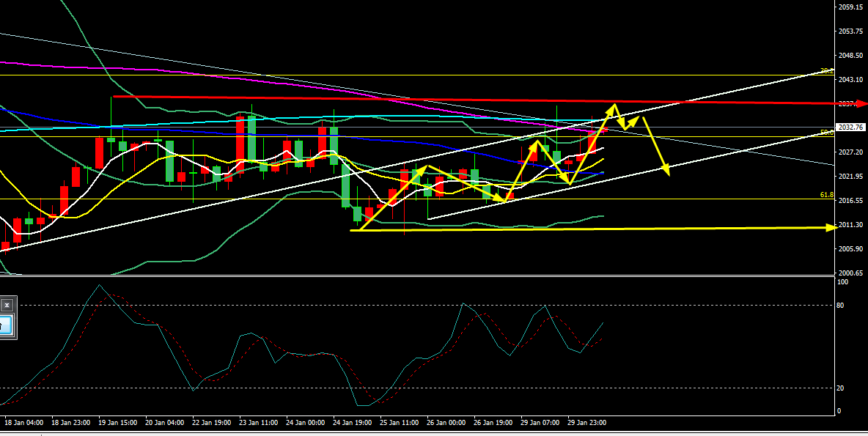This screenshot has width=868, height=436.
Task: Click the 18 Jan 04:00 time label
Action: point(23,423)
